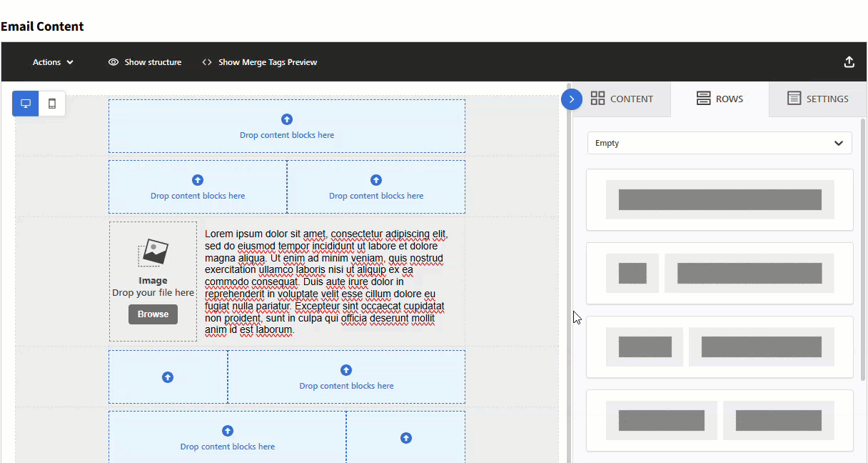The image size is (868, 463).
Task: Click the export icon in the dark toolbar
Action: 849,61
